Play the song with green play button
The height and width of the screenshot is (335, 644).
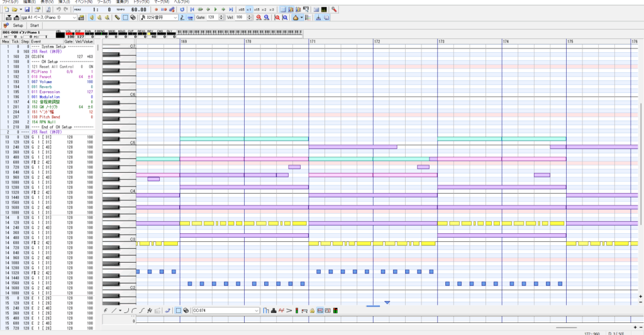(x=216, y=9)
